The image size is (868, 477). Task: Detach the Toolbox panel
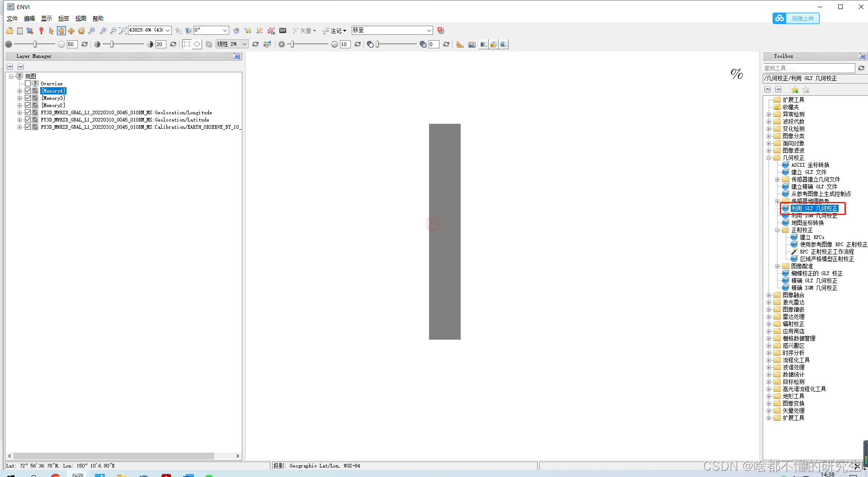862,56
